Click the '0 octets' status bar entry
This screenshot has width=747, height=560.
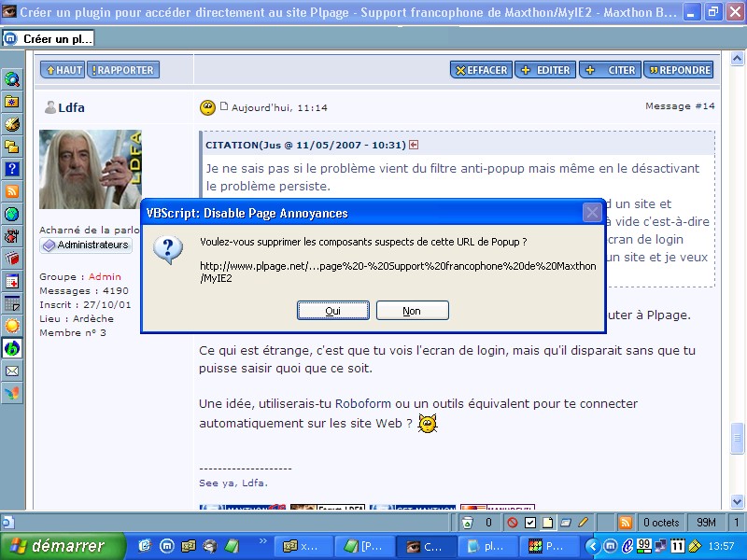661,523
